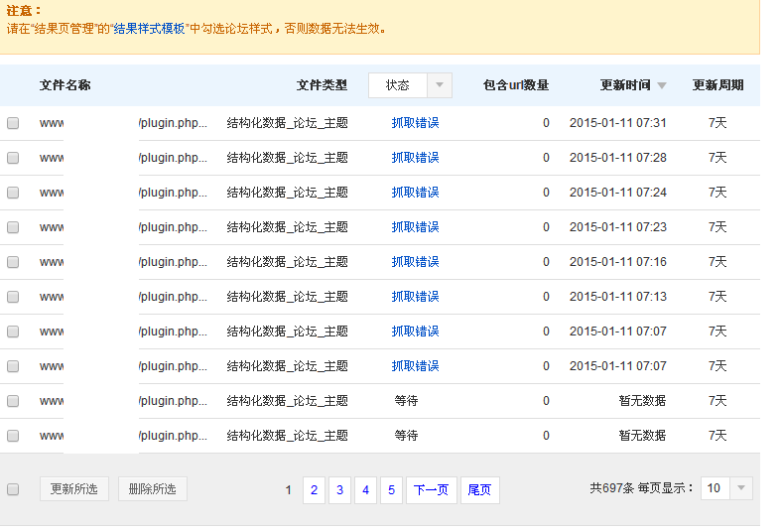Check the box for the 07:28 row
Viewport: 781px width, 532px height.
click(x=13, y=158)
